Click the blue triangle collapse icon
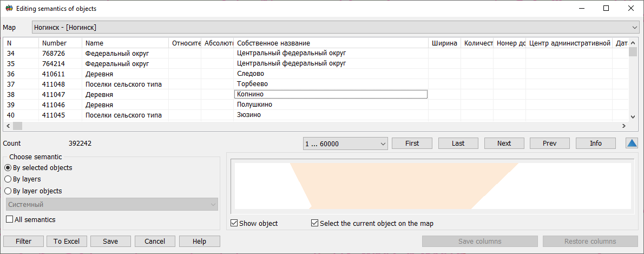This screenshot has width=644, height=254. pyautogui.click(x=632, y=144)
